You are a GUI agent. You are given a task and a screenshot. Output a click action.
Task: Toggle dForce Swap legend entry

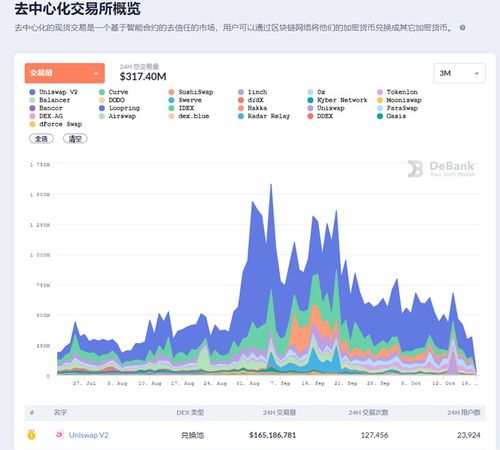pos(56,124)
